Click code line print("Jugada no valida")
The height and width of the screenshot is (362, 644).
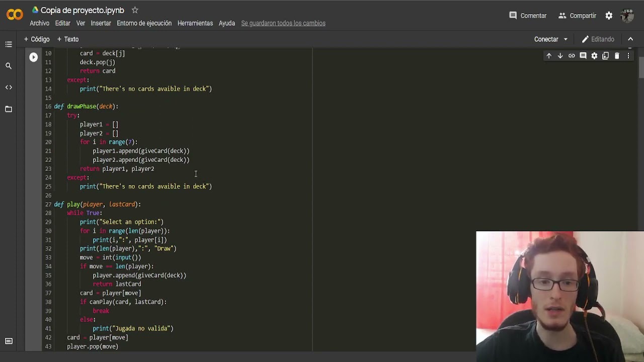(x=133, y=328)
